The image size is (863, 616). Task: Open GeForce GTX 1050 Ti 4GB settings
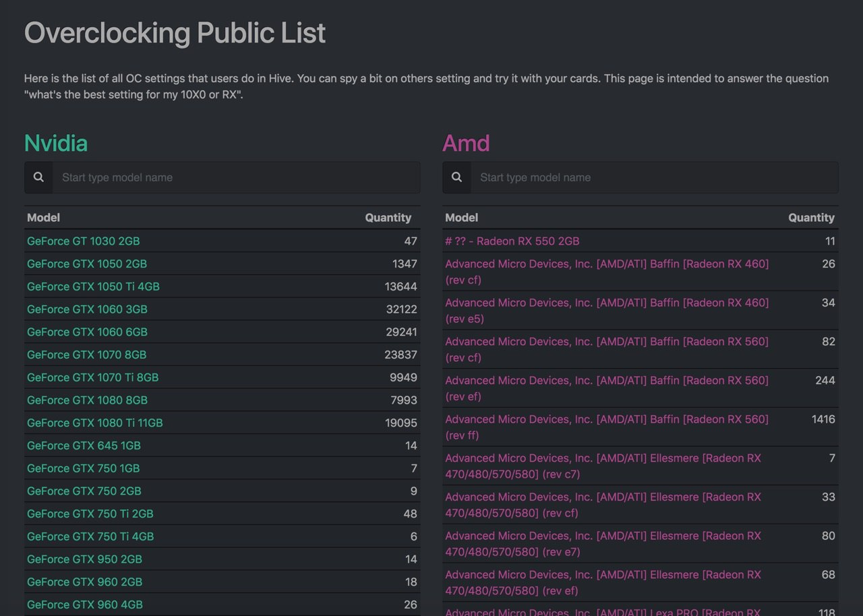point(93,286)
